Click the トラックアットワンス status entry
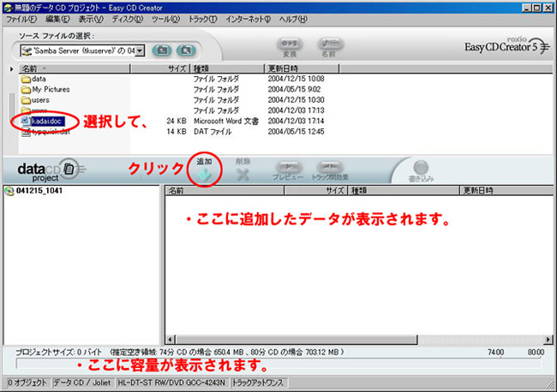 coord(258,383)
